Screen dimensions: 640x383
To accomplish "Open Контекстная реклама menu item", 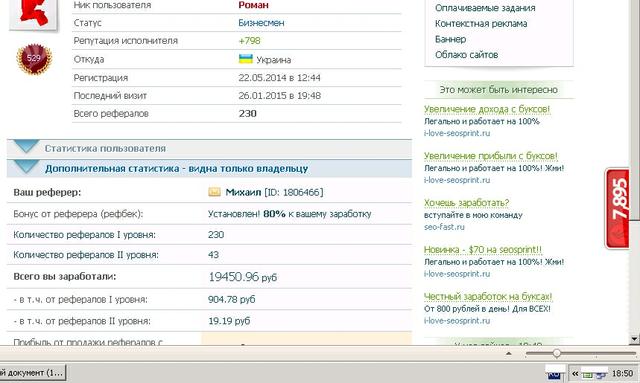I will tap(481, 24).
